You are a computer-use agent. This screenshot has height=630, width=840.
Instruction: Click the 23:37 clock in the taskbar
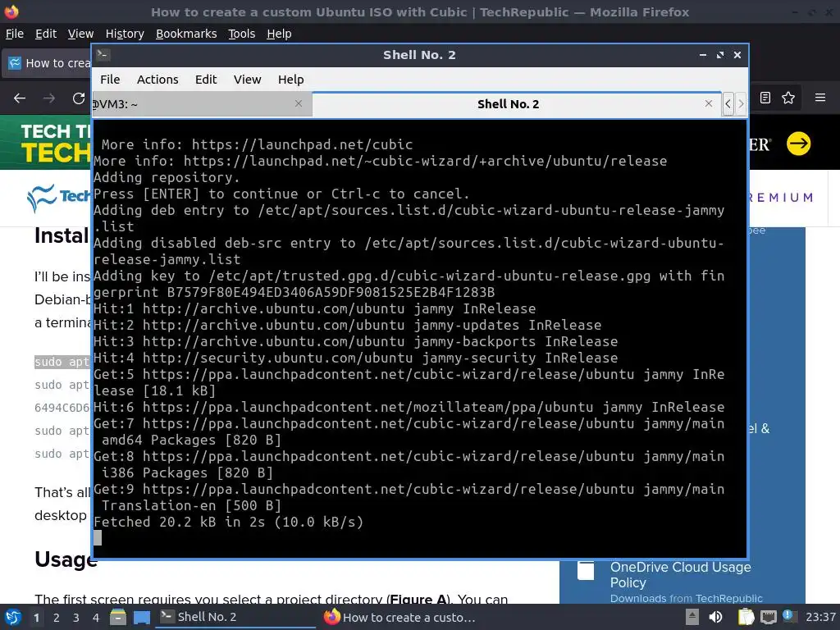(820, 617)
